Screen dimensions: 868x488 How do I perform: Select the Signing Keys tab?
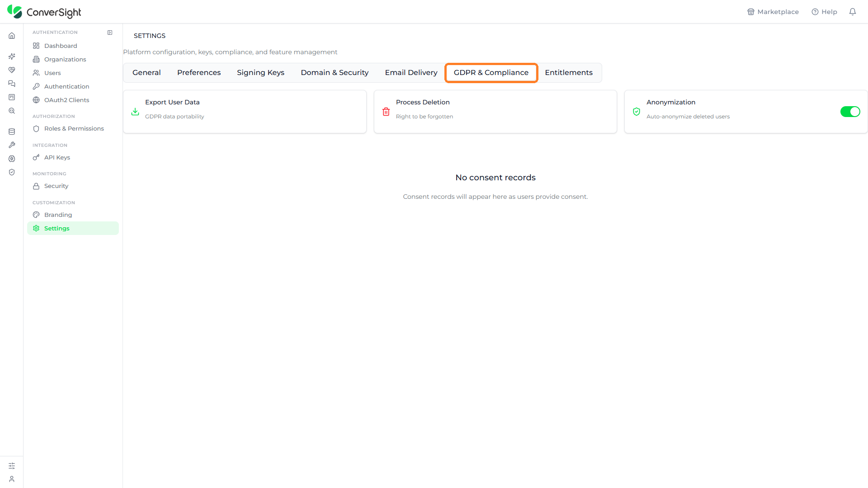pyautogui.click(x=261, y=73)
